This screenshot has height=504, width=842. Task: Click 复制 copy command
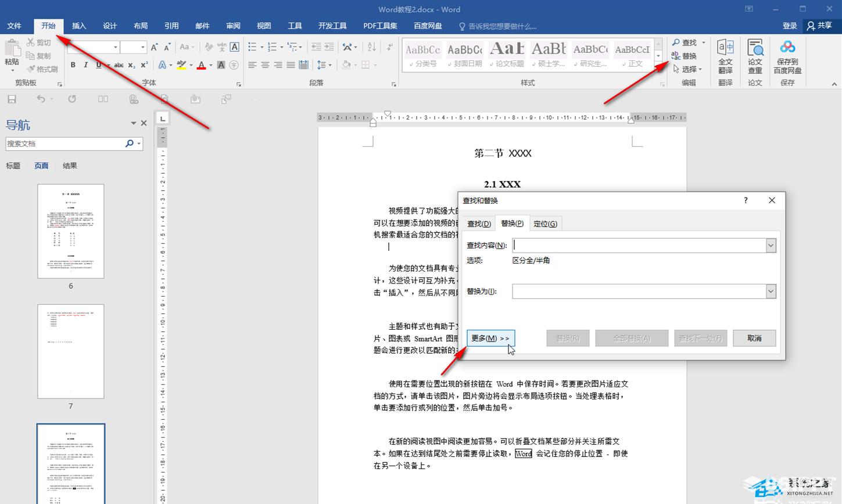coord(38,56)
